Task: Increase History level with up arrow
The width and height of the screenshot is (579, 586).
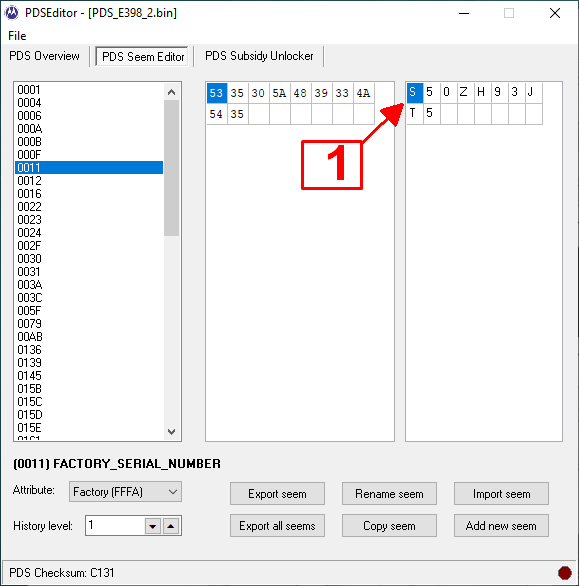Action: [171, 526]
